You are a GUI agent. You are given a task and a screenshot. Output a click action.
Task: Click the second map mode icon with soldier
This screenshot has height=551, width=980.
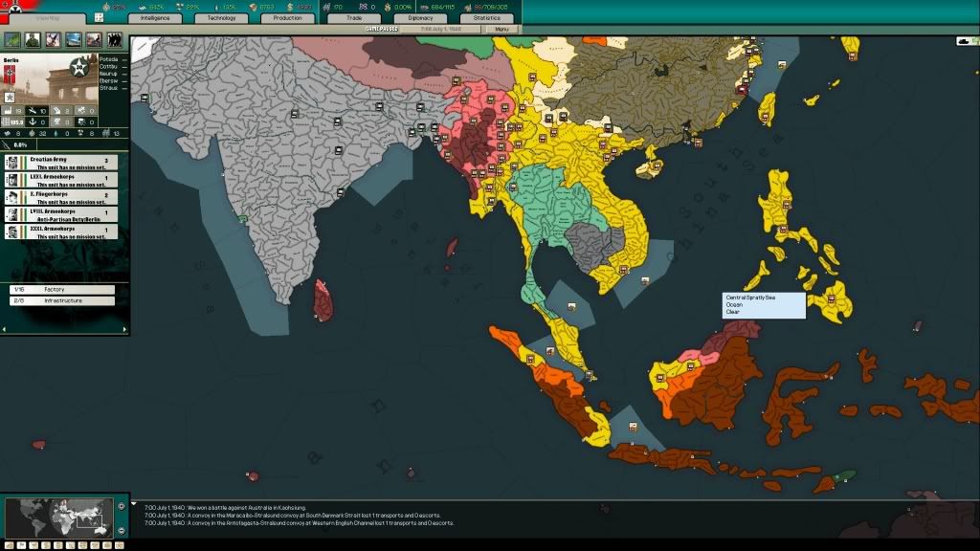point(33,40)
